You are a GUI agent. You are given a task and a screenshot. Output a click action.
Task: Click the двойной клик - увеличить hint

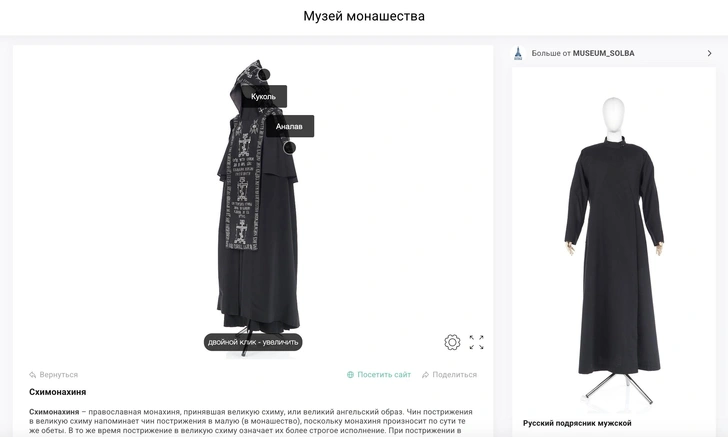coord(253,342)
